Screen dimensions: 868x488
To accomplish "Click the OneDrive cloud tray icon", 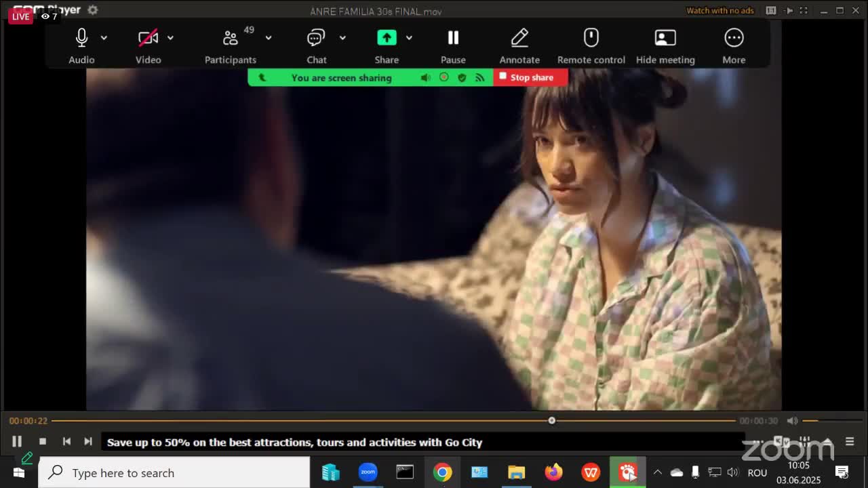I will (676, 472).
